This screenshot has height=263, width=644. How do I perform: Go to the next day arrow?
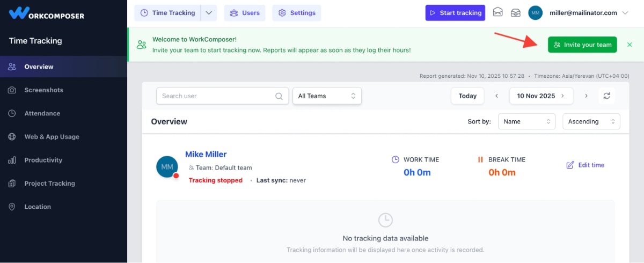pos(586,96)
